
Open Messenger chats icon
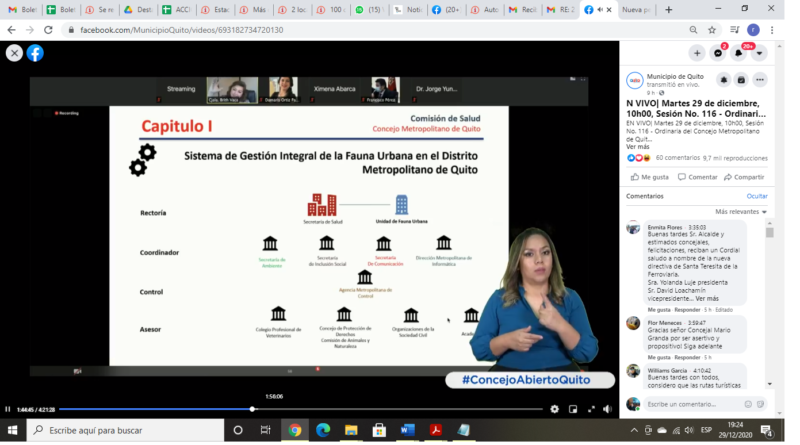[718, 53]
